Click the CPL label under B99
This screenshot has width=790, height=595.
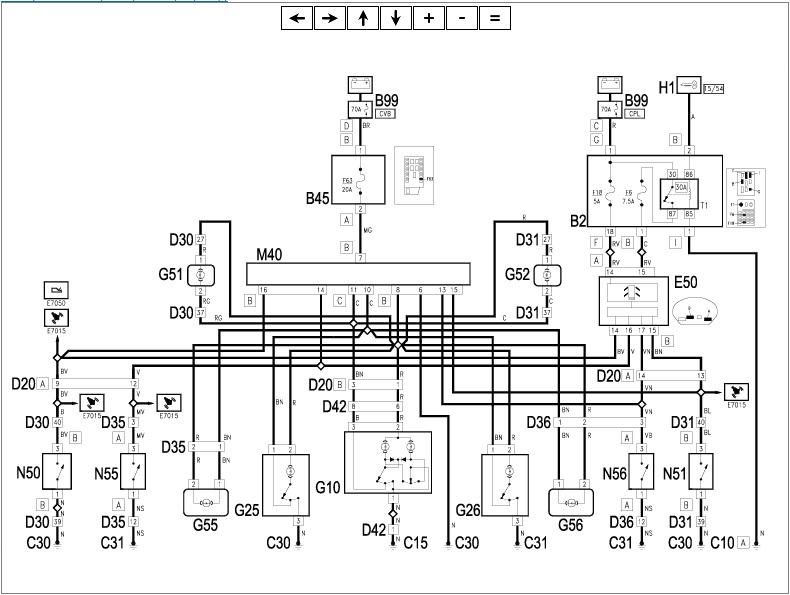[635, 114]
